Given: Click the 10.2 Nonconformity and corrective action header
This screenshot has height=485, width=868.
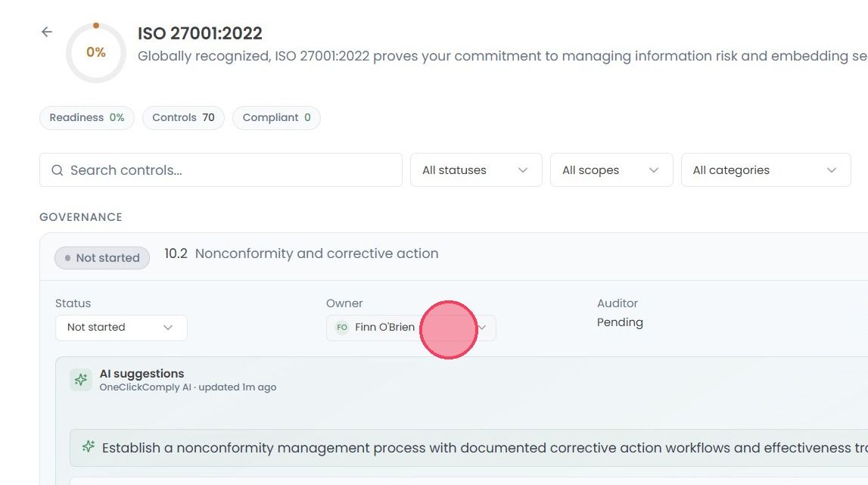Looking at the screenshot, I should point(301,253).
